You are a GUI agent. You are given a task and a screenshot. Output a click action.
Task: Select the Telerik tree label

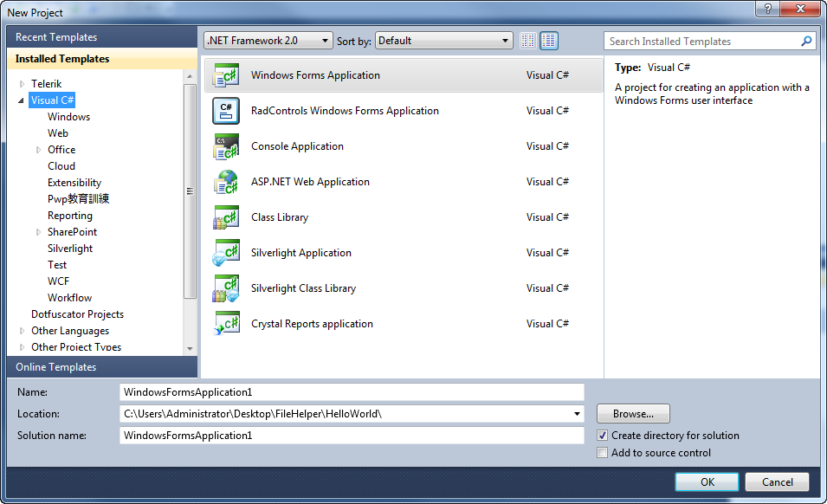click(46, 84)
